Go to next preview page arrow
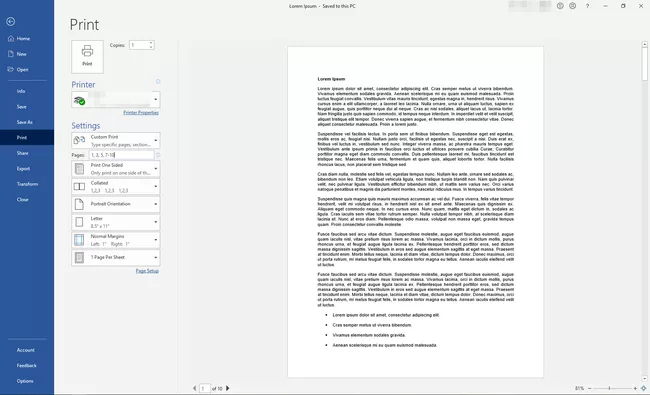 [228, 388]
